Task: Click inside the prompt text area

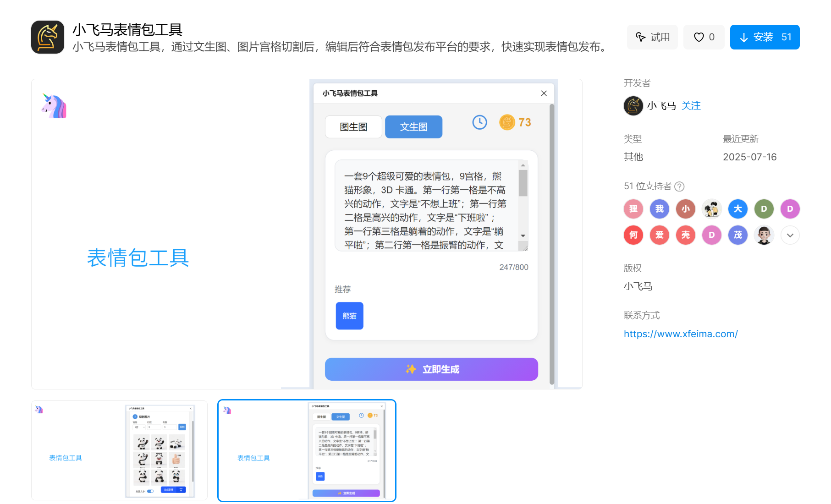Action: (x=426, y=204)
